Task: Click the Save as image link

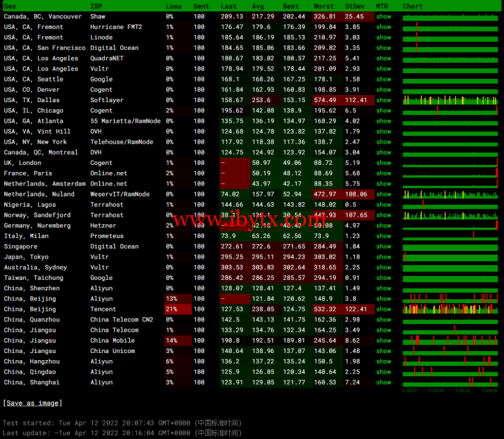Action: pos(32,403)
